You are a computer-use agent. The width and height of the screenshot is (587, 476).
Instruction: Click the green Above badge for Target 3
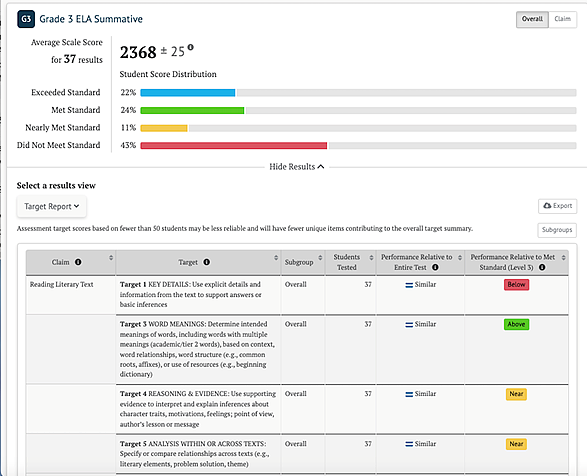tap(516, 324)
